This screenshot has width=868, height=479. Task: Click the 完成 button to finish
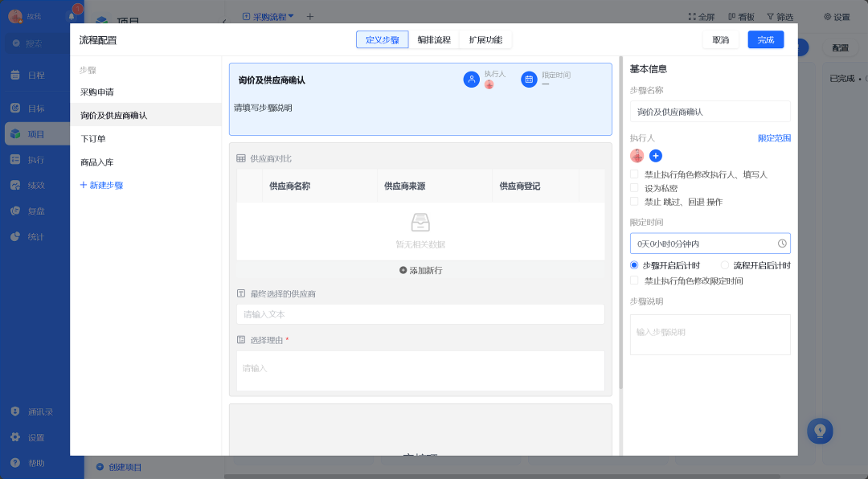point(765,39)
